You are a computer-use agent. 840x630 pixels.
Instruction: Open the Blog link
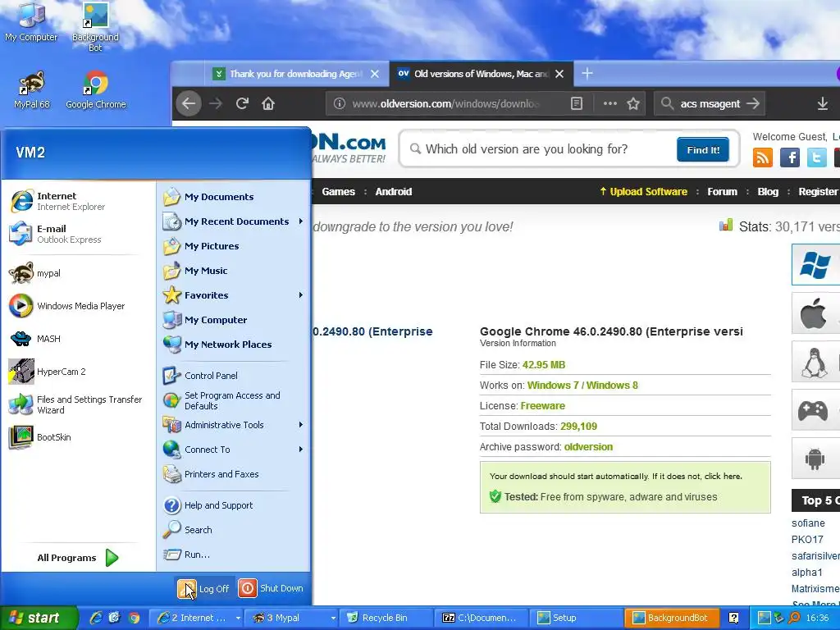[x=768, y=192]
